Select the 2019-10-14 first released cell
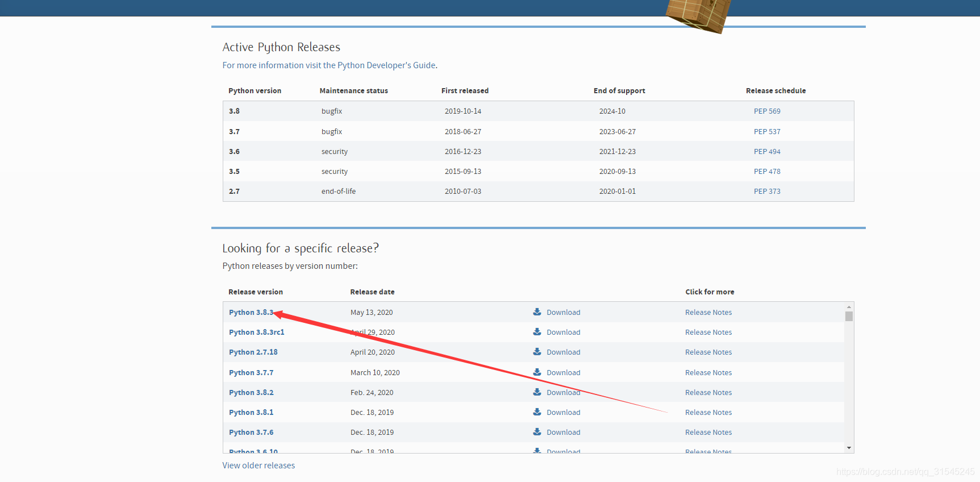The width and height of the screenshot is (980, 482). pos(463,111)
